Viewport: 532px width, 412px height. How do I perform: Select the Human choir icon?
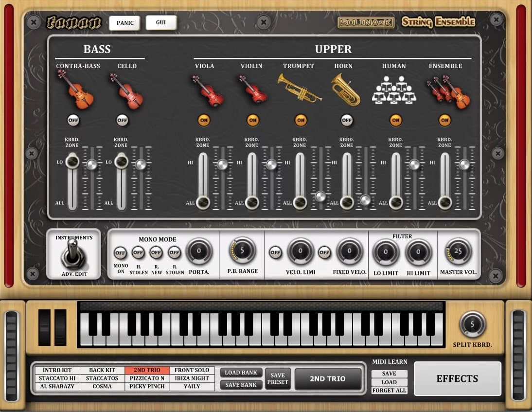[394, 90]
